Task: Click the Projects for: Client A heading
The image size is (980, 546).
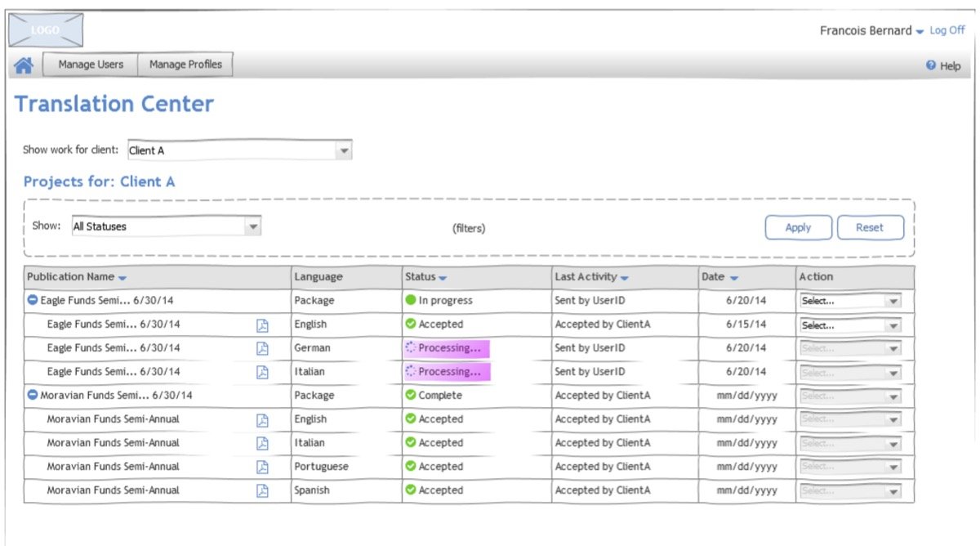Action: (x=99, y=181)
